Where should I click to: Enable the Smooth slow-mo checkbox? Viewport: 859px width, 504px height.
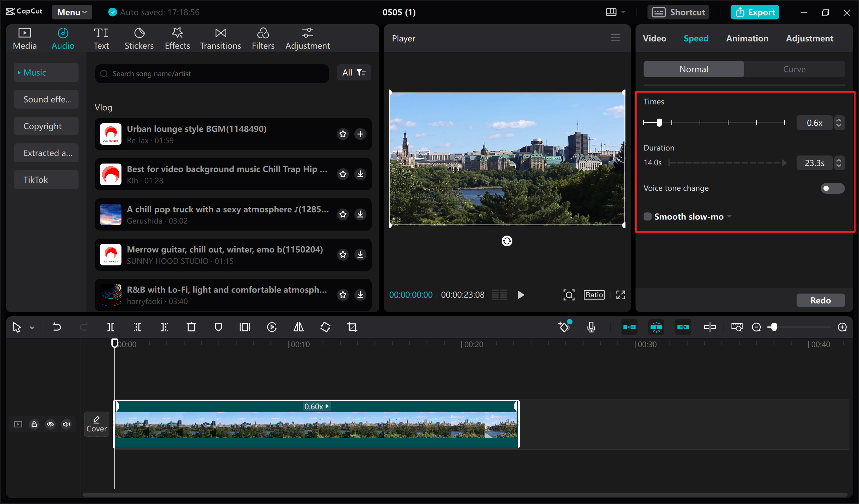[647, 216]
